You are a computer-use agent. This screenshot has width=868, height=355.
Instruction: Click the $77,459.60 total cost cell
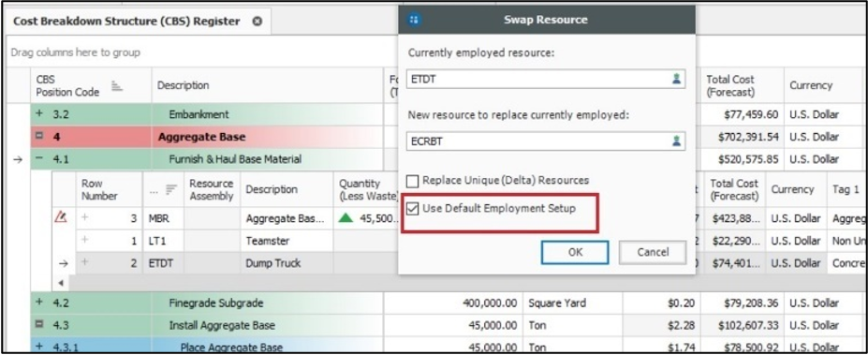743,114
